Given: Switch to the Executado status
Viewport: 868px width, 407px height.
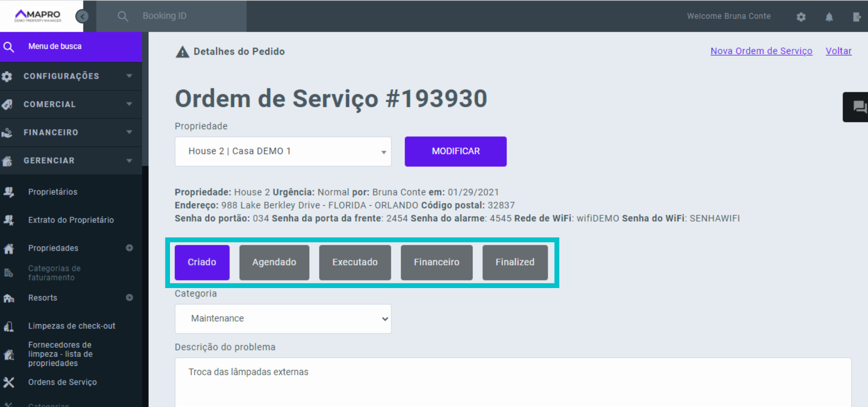Looking at the screenshot, I should coord(354,262).
